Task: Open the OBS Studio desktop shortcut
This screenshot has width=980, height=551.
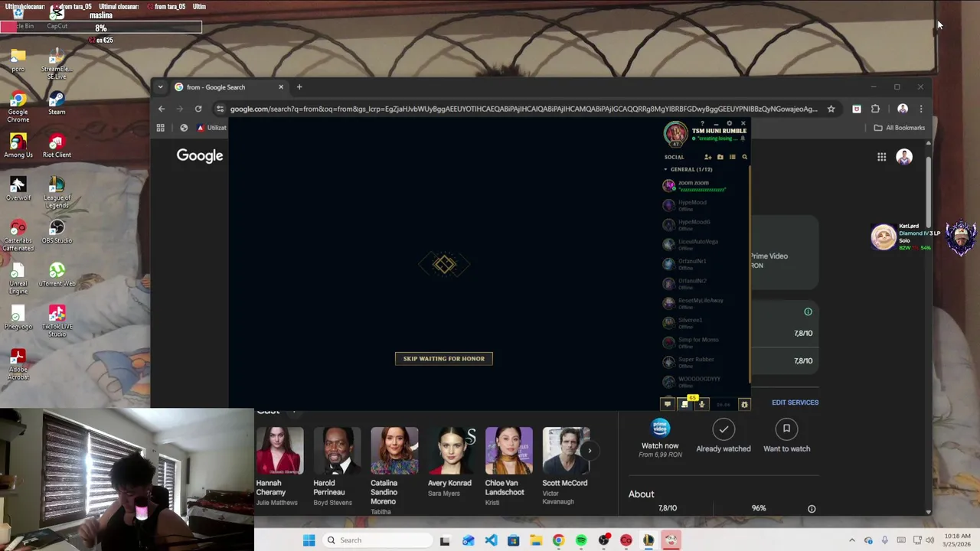Action: [57, 232]
